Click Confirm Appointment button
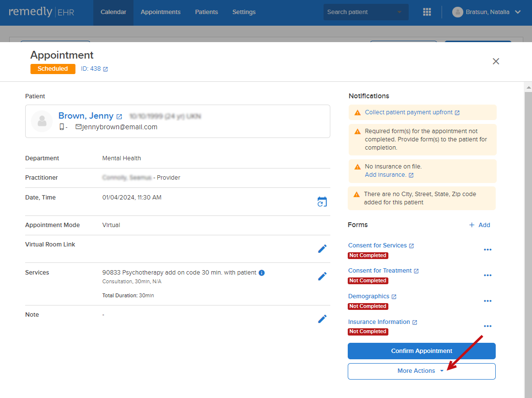The image size is (532, 398). click(421, 351)
